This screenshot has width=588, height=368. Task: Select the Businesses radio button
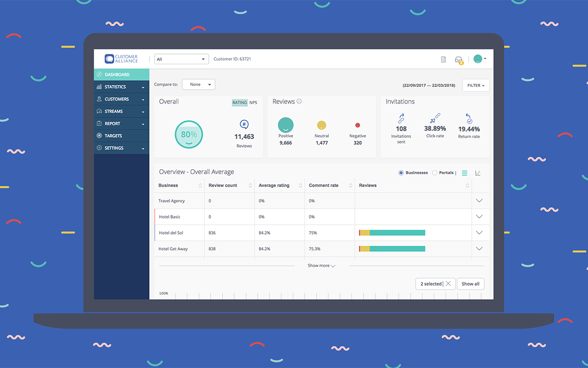pos(401,173)
